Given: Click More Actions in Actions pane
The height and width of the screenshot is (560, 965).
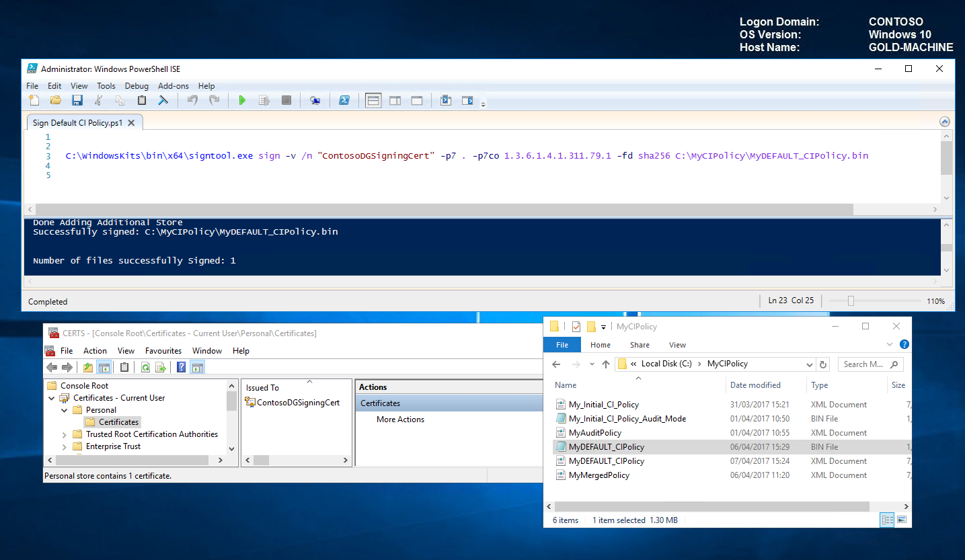Looking at the screenshot, I should (400, 419).
